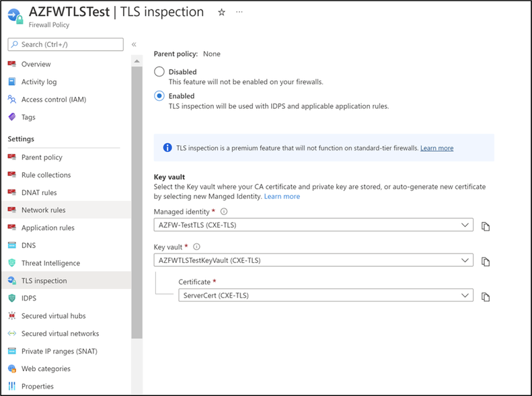The height and width of the screenshot is (396, 532).
Task: Click the Application rules icon
Action: 12,227
